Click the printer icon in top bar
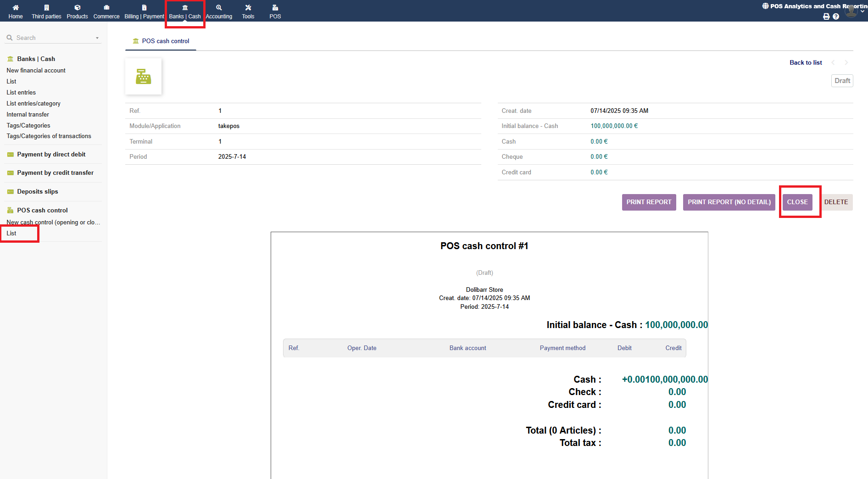 coord(826,17)
